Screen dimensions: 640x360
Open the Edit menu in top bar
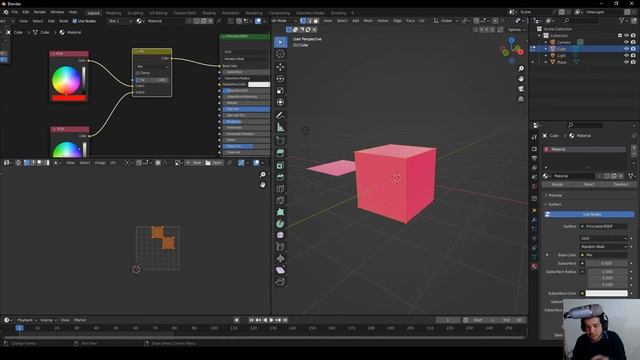pyautogui.click(x=26, y=12)
